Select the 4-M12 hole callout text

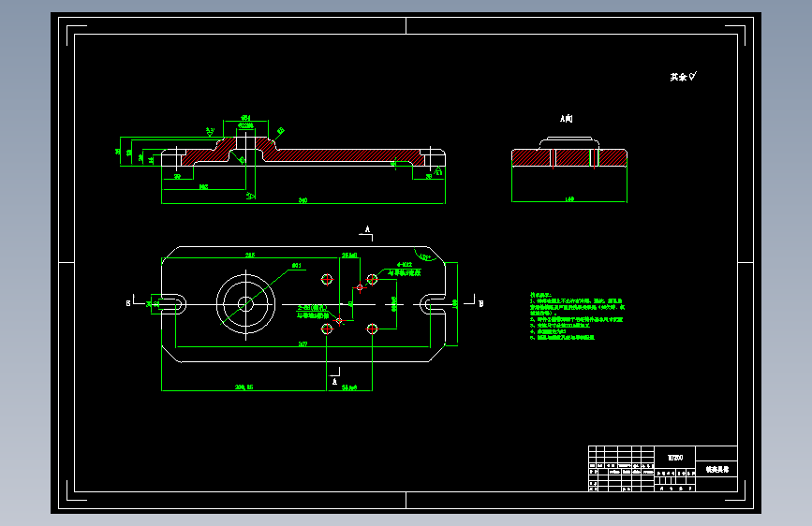pos(404,265)
